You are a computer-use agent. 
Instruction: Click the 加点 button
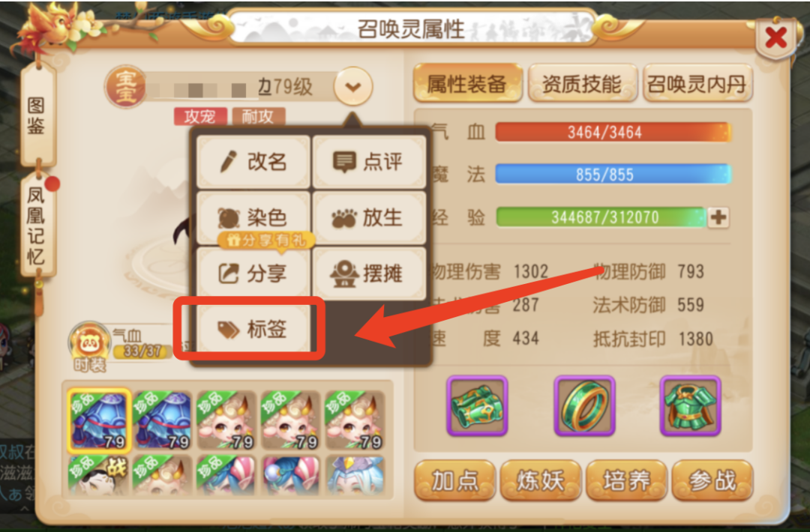coord(454,480)
